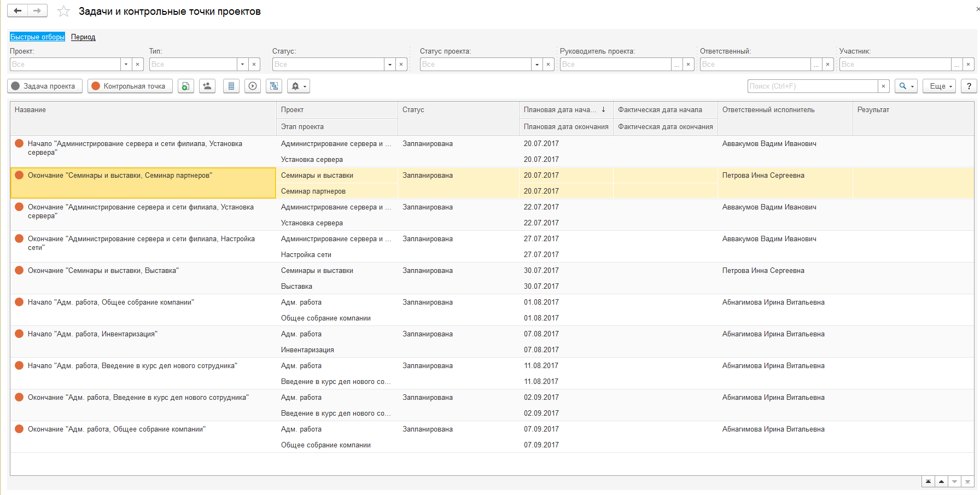Expand the Проект filter dropdown
This screenshot has height=495, width=980.
click(x=126, y=64)
